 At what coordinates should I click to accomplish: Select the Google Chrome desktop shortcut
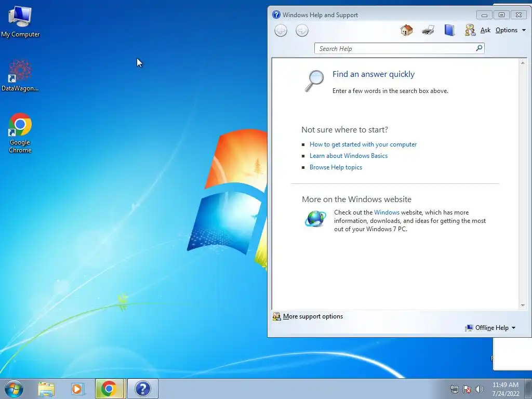point(20,133)
